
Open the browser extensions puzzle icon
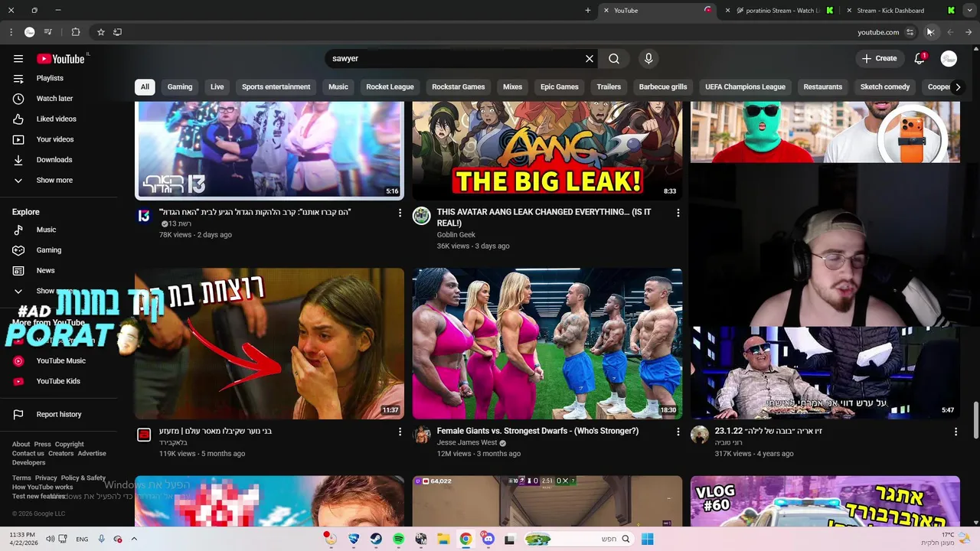pos(76,32)
